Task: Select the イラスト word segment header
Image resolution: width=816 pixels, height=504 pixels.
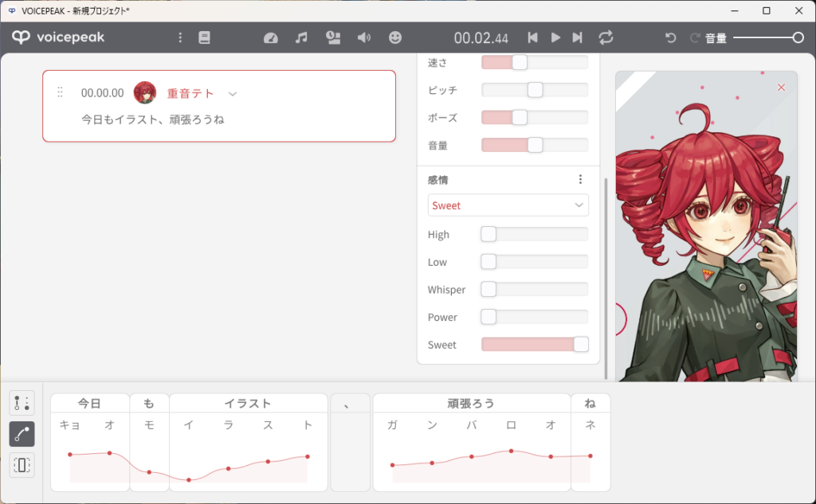Action: (x=249, y=403)
